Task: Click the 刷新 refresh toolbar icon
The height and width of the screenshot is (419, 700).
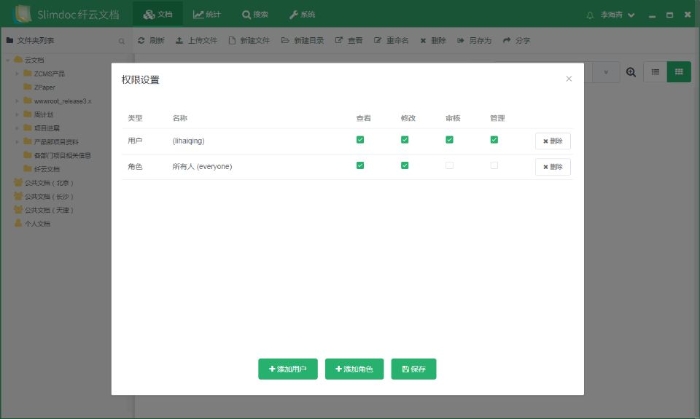Action: 150,41
